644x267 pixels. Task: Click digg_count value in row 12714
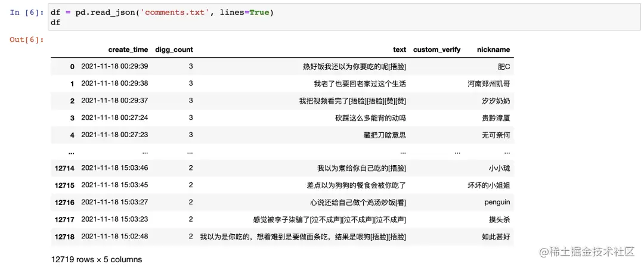point(191,168)
